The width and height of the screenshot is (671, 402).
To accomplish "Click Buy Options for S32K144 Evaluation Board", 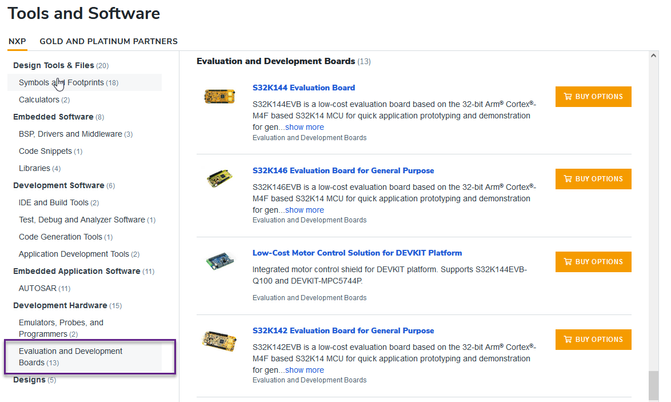I will 593,97.
